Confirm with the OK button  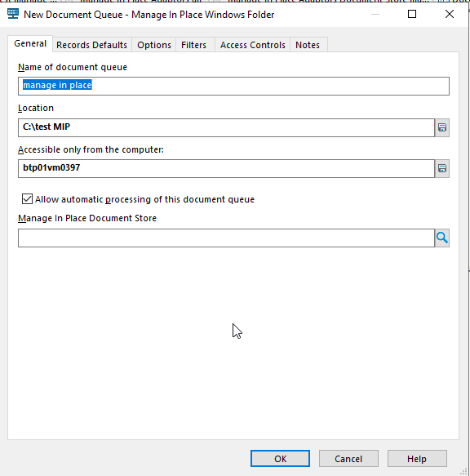click(280, 458)
